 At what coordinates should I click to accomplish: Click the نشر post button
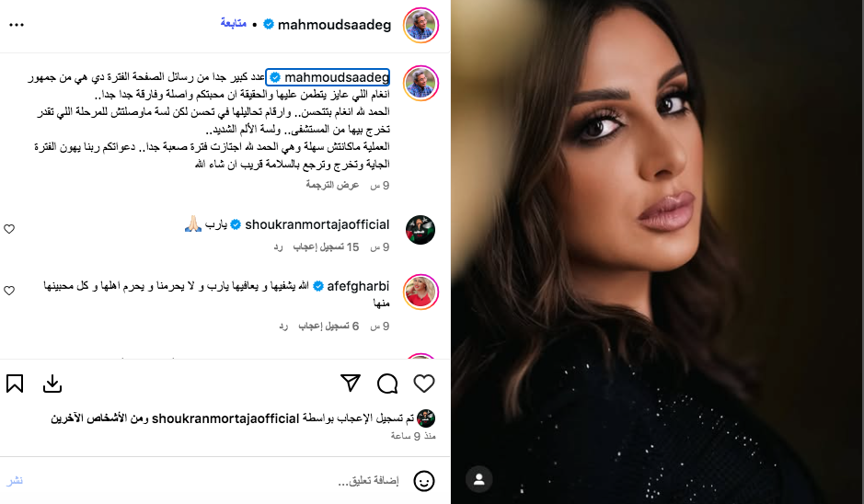point(15,480)
